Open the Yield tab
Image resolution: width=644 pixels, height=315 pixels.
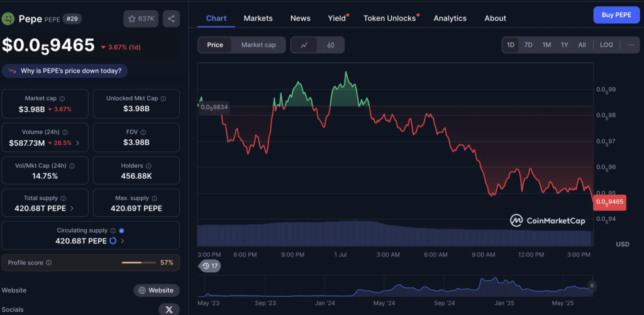coord(337,18)
